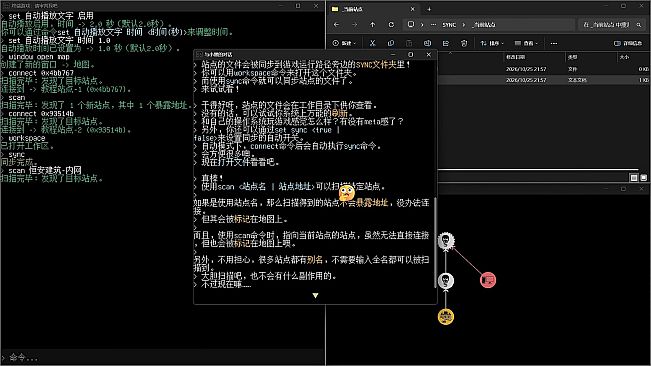This screenshot has height=366, width=651.
Task: Switch Explorer to details view layout
Action: [x=634, y=178]
